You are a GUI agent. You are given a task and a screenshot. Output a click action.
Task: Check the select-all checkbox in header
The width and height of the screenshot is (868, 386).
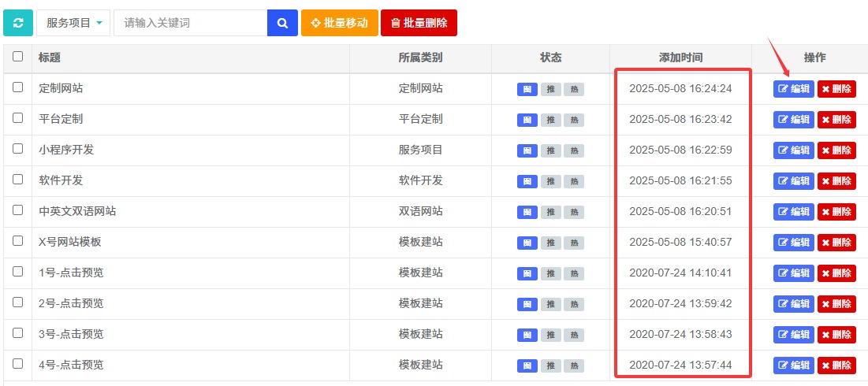tap(18, 57)
